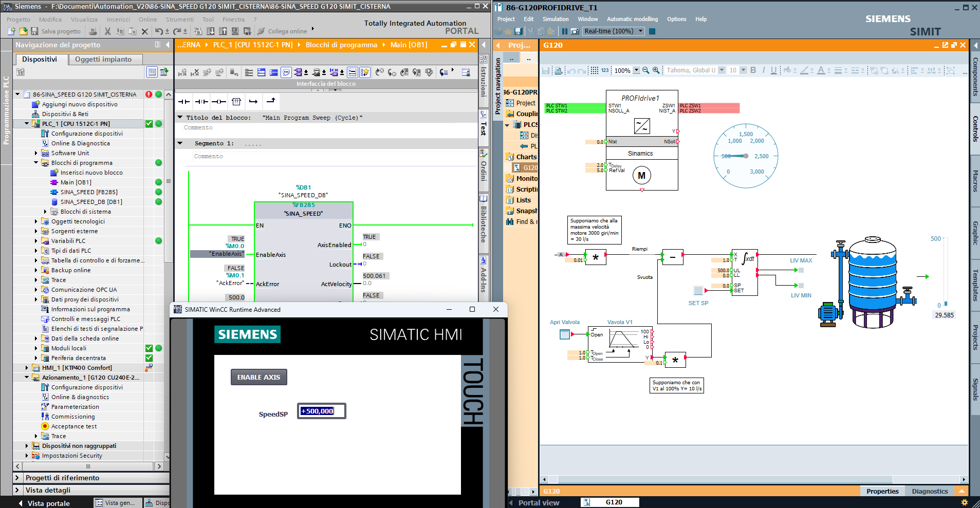Switch to Vista portale in TIA Portal

(x=49, y=503)
